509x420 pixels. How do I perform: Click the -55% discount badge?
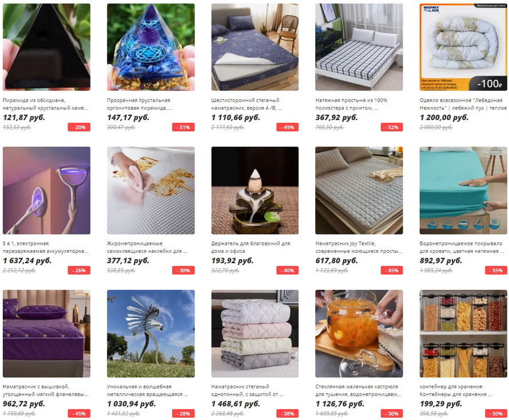pyautogui.click(x=496, y=270)
